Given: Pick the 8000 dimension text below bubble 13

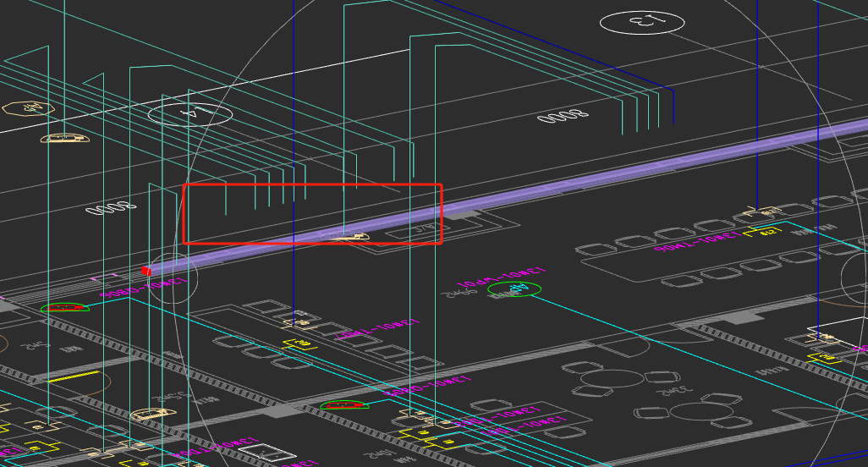Looking at the screenshot, I should point(563,116).
